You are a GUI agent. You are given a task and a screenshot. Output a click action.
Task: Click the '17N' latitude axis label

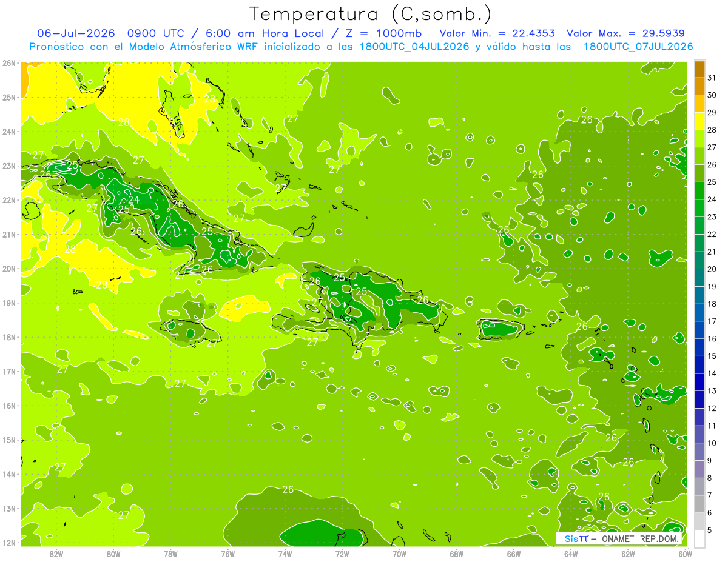coord(8,371)
